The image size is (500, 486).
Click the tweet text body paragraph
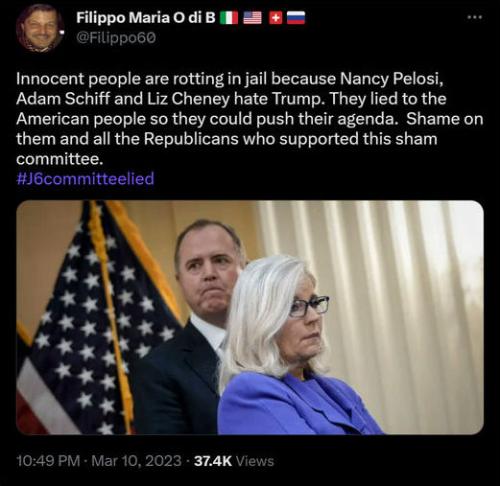(x=249, y=119)
